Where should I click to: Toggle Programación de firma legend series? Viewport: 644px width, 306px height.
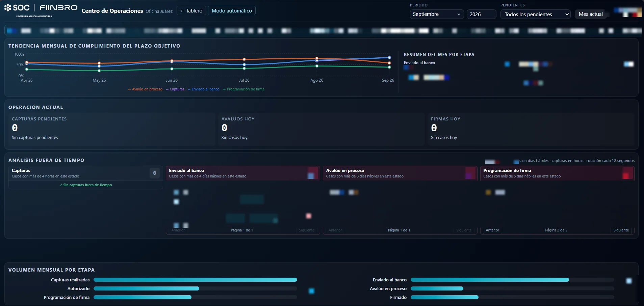click(243, 89)
